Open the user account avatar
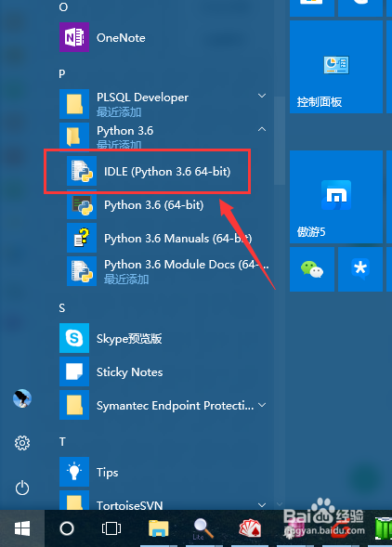This screenshot has width=392, height=547. [x=22, y=398]
